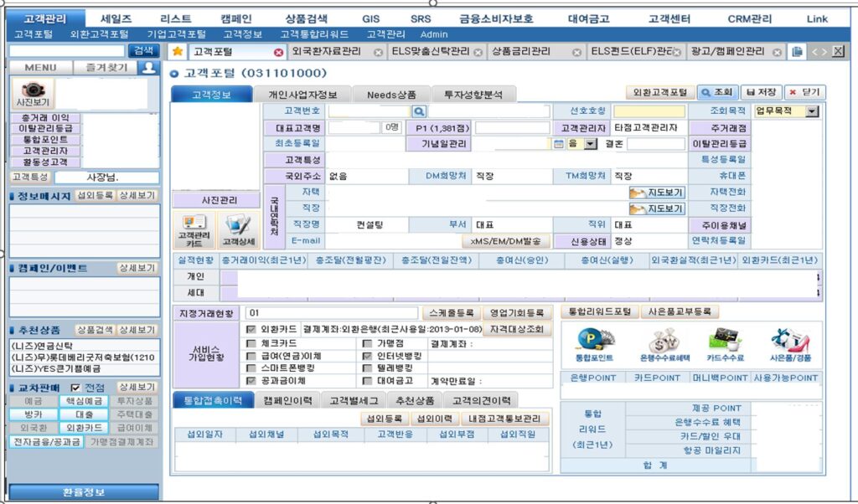Click 지도보기 for 자택 address
This screenshot has height=504, width=858.
(657, 193)
